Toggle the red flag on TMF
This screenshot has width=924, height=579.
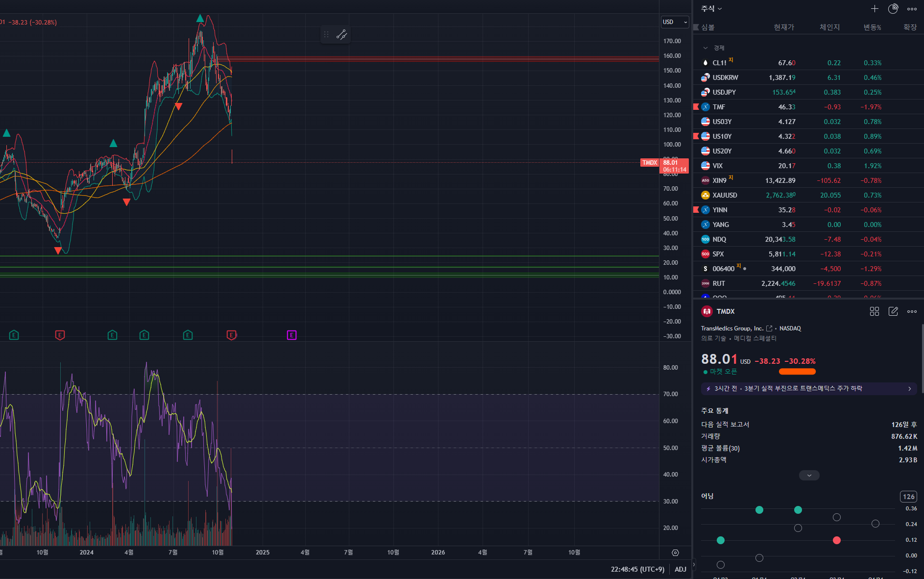[696, 107]
